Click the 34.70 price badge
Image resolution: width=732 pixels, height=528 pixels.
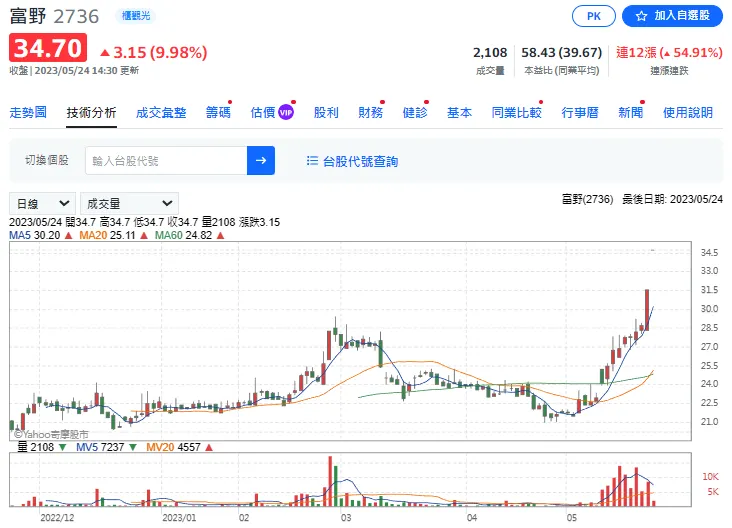point(48,48)
